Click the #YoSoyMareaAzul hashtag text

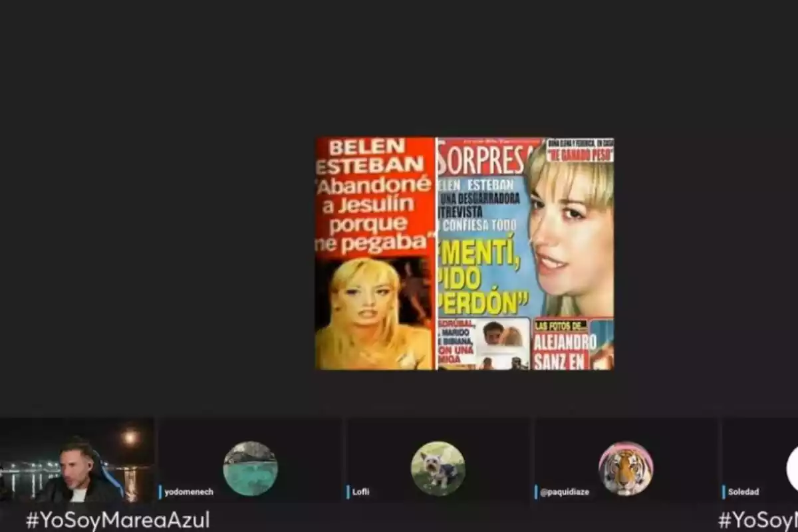pos(118,519)
